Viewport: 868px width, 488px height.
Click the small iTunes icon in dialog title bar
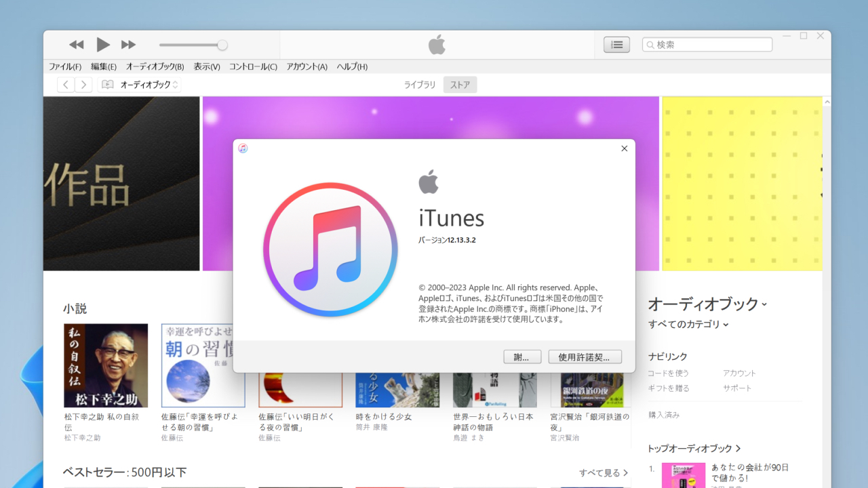(x=243, y=148)
